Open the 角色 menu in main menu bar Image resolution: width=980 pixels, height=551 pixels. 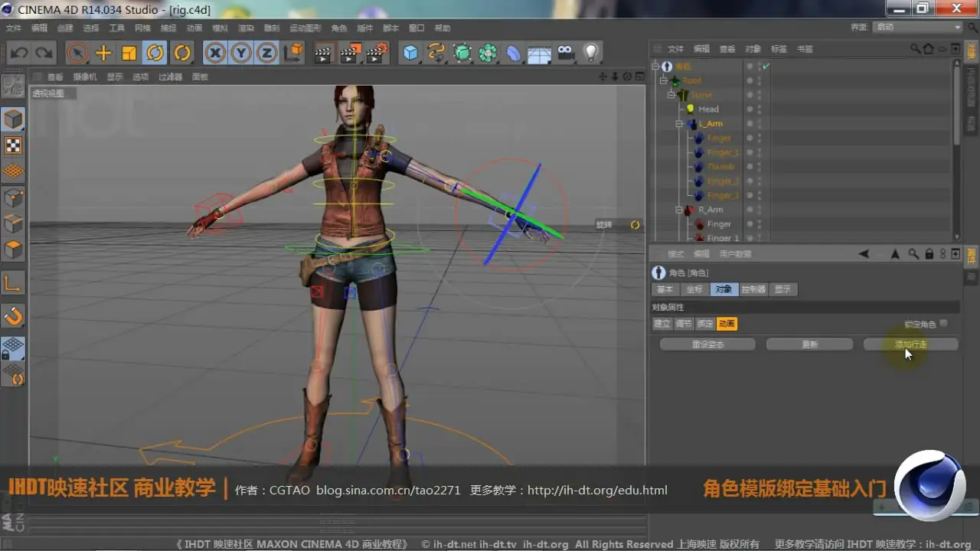pyautogui.click(x=338, y=28)
